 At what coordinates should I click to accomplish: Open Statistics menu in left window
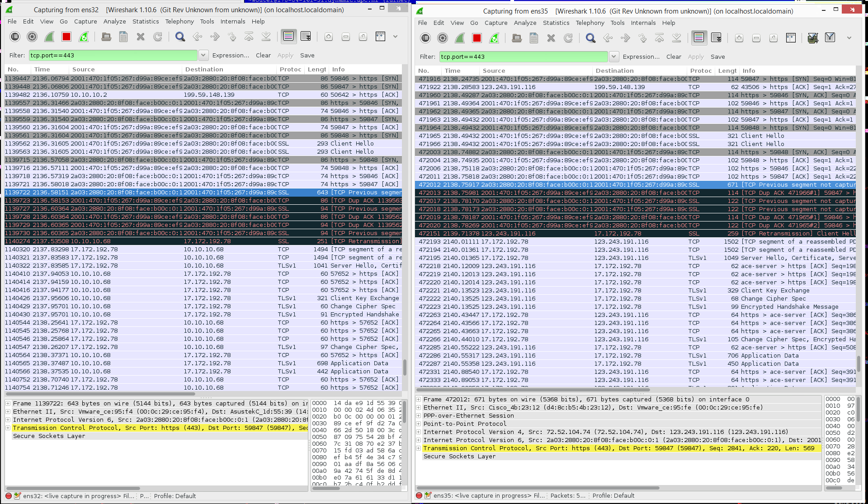145,21
